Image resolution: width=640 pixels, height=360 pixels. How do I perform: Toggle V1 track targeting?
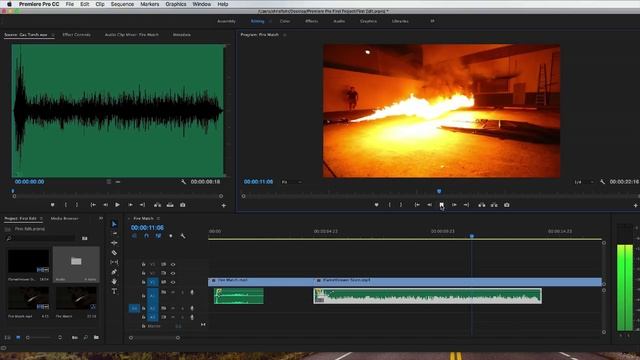[153, 282]
